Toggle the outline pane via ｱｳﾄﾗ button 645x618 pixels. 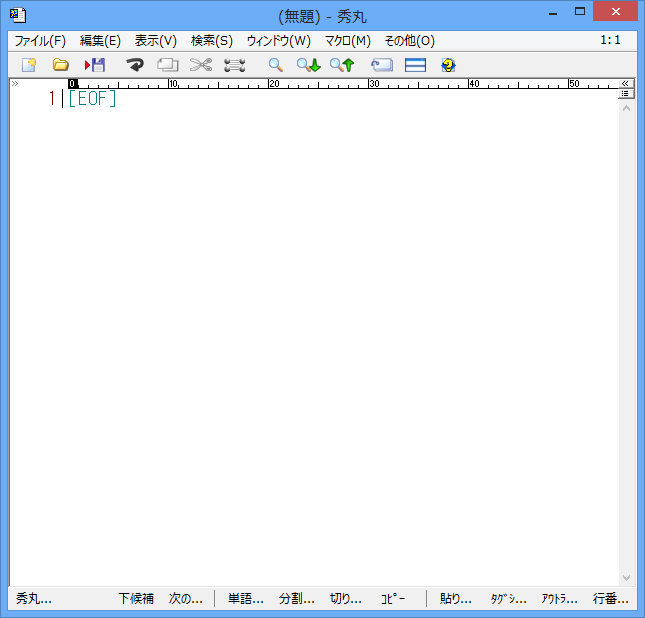pos(559,599)
